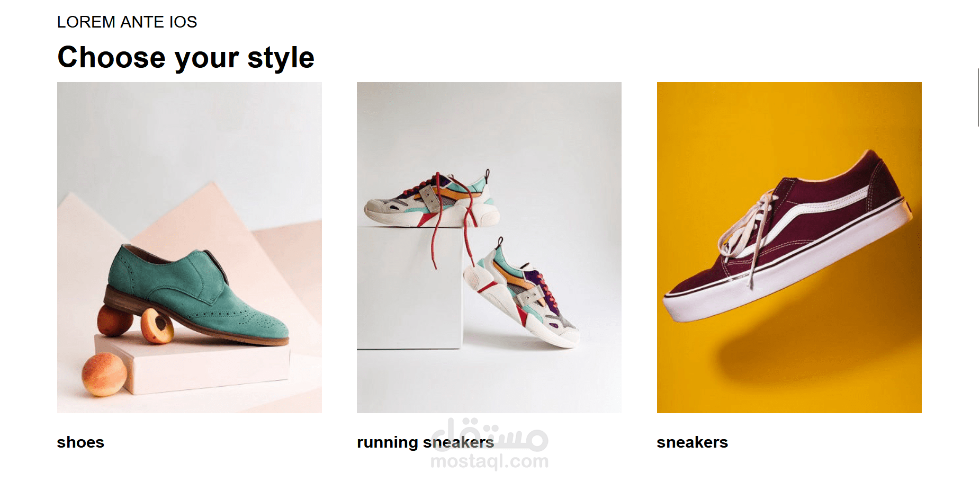Image resolution: width=980 pixels, height=481 pixels.
Task: Click the upper running sneaker on white cube
Action: tap(431, 200)
